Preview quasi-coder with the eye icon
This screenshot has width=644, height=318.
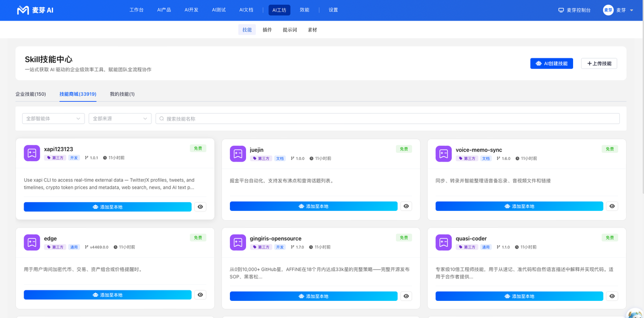(x=612, y=296)
